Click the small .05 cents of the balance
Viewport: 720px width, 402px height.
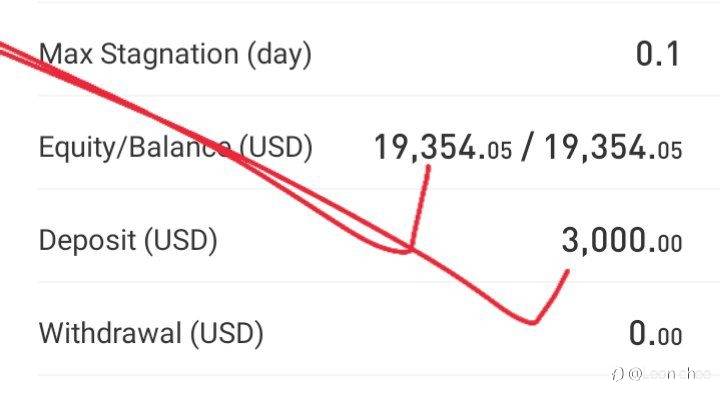[x=667, y=151]
